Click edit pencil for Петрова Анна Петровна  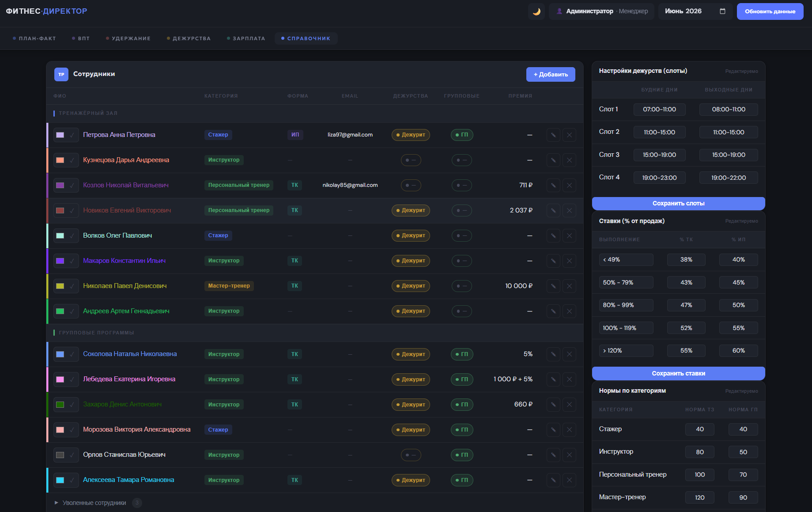pyautogui.click(x=553, y=135)
